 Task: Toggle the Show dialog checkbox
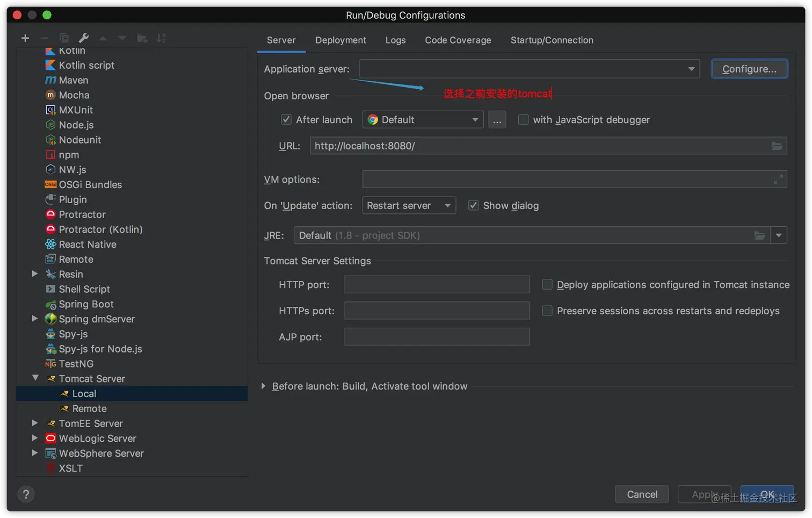pyautogui.click(x=473, y=205)
